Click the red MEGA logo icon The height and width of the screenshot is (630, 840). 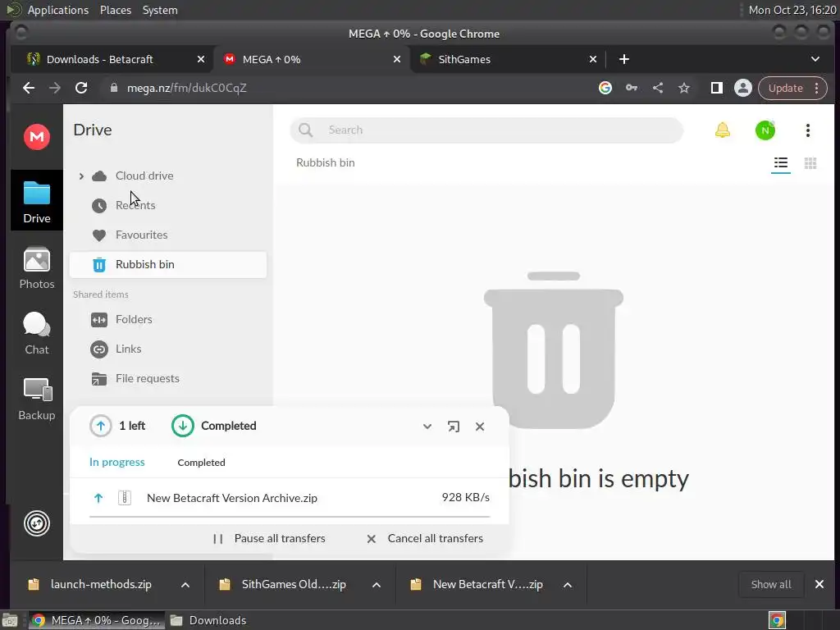36,137
